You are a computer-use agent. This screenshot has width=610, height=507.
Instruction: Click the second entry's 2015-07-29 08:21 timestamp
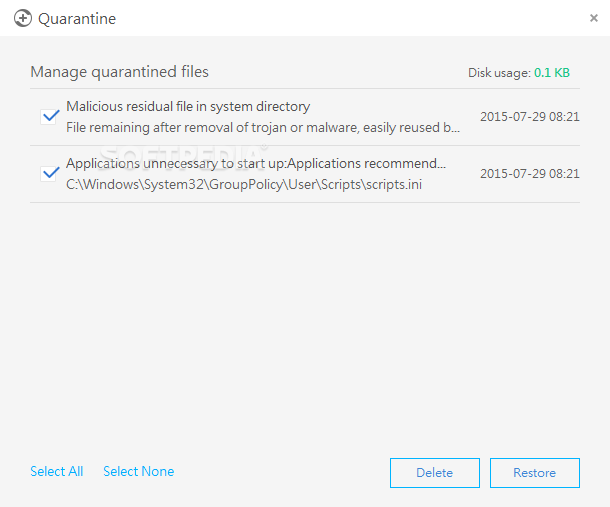(x=530, y=174)
